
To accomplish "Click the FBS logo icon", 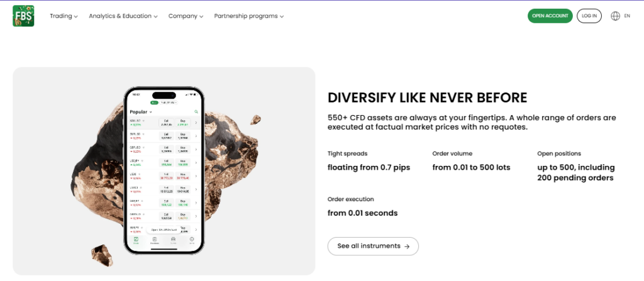I will (23, 16).
